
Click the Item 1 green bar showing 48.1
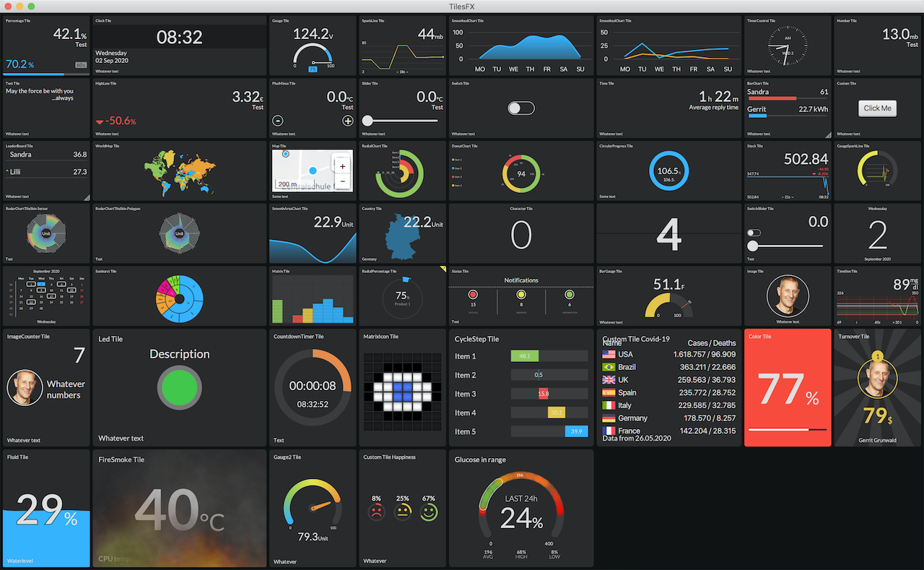(525, 356)
